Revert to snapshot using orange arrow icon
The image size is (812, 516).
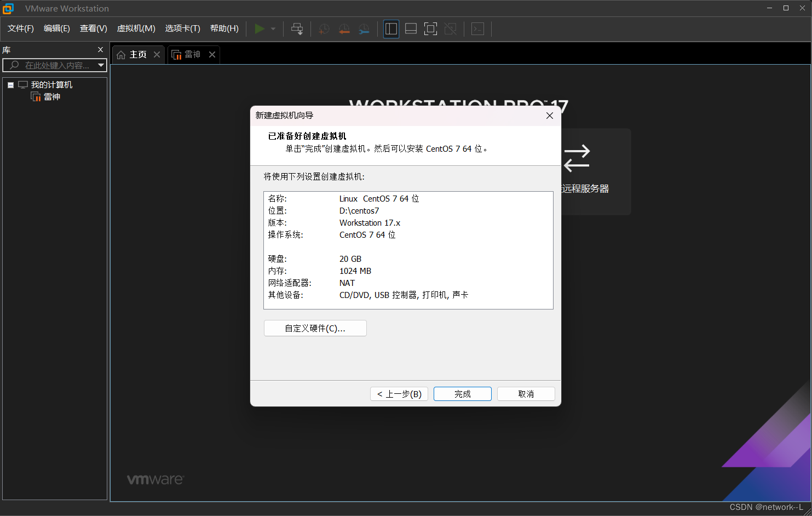[x=344, y=29]
